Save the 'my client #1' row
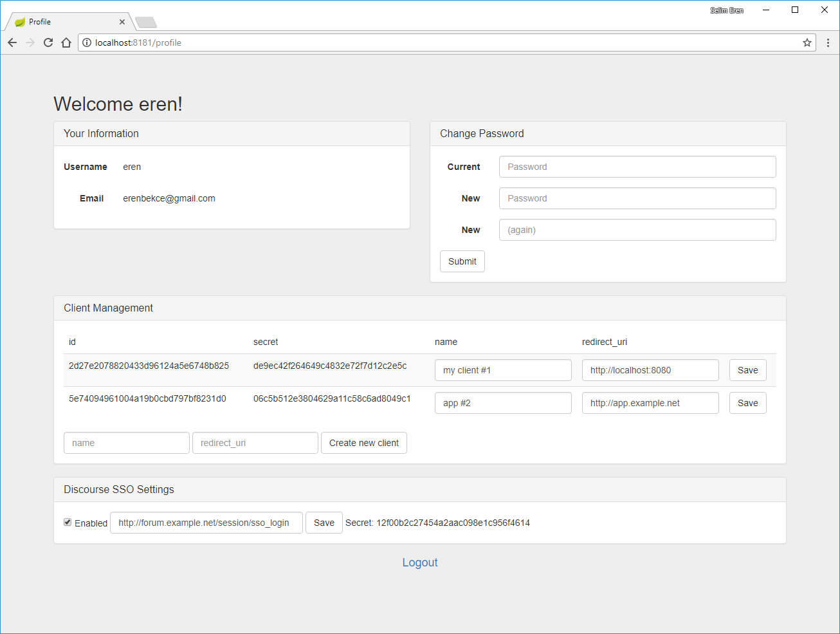The image size is (840, 634). (x=748, y=370)
